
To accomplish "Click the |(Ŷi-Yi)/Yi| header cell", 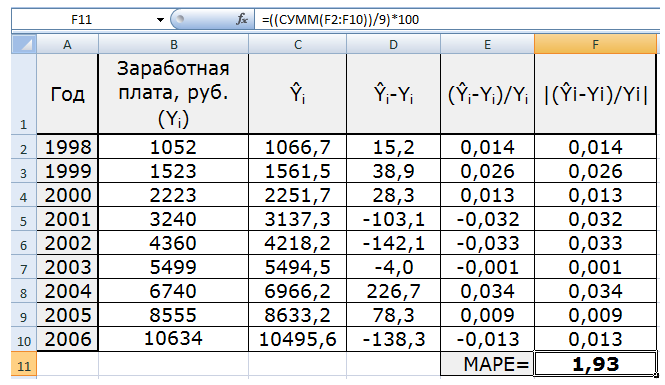I will pyautogui.click(x=595, y=94).
